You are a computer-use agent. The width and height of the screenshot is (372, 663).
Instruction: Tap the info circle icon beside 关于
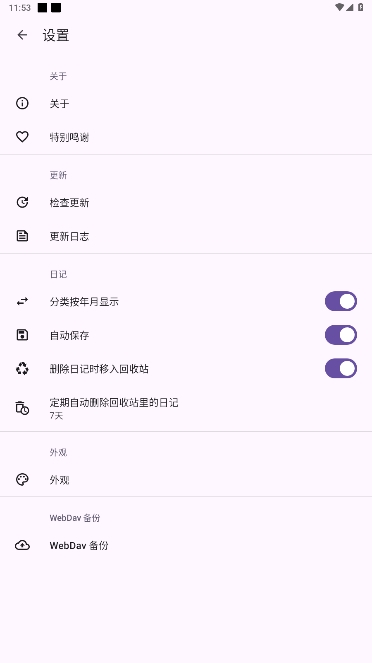22,103
